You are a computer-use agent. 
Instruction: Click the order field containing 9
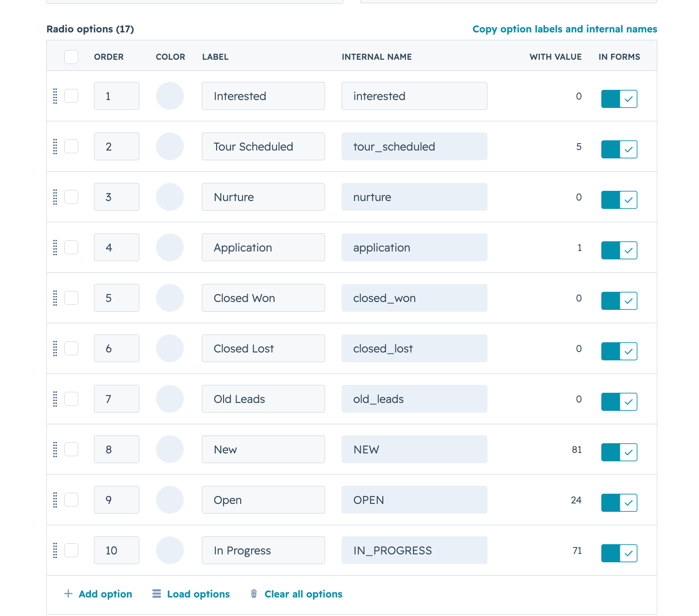coord(117,500)
